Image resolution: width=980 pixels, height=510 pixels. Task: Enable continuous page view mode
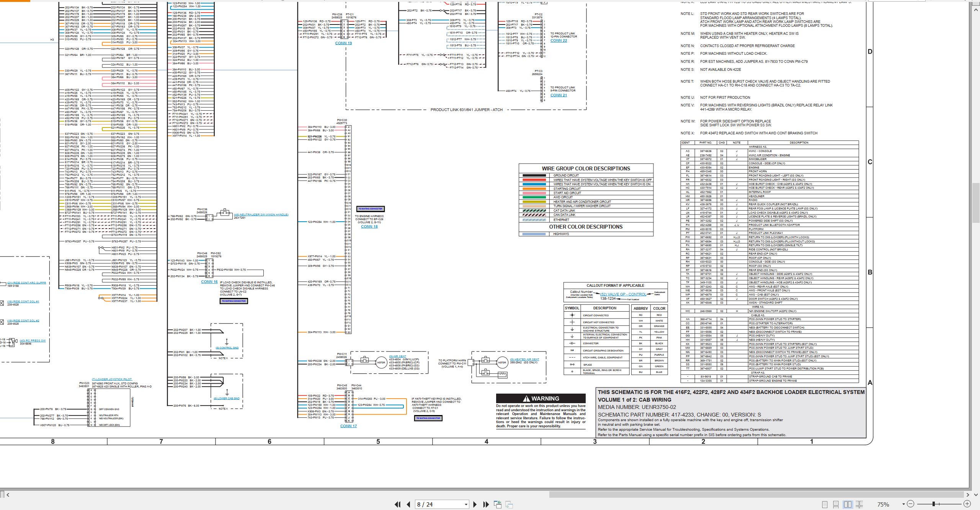point(836,504)
